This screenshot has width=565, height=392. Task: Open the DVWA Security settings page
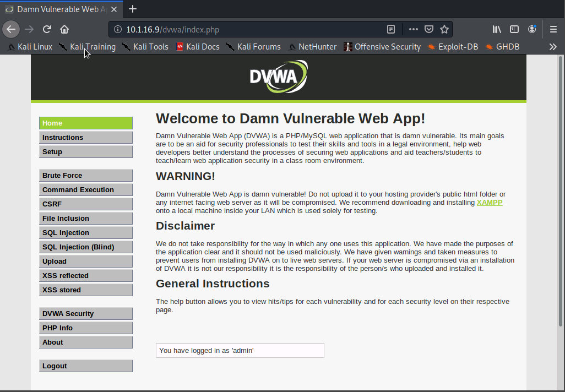86,313
